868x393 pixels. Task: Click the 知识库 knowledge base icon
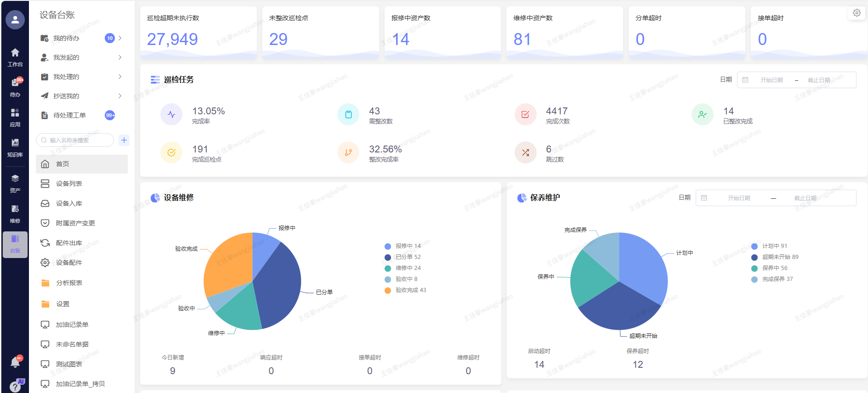tap(15, 147)
